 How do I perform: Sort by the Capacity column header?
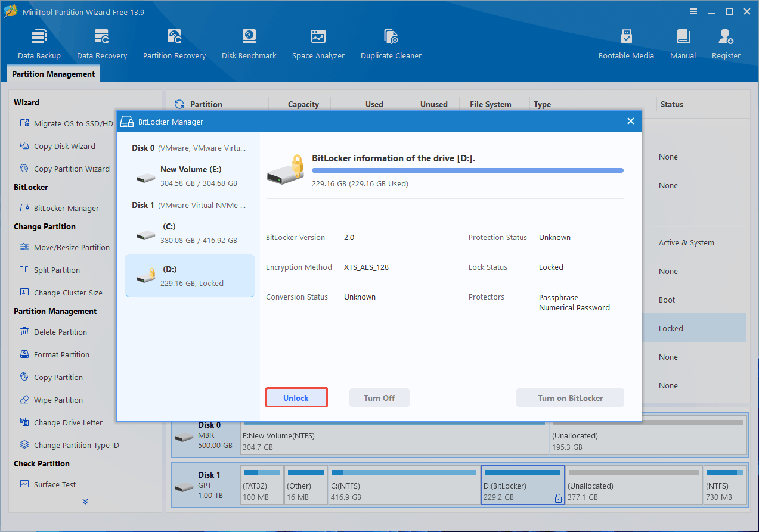coord(303,104)
